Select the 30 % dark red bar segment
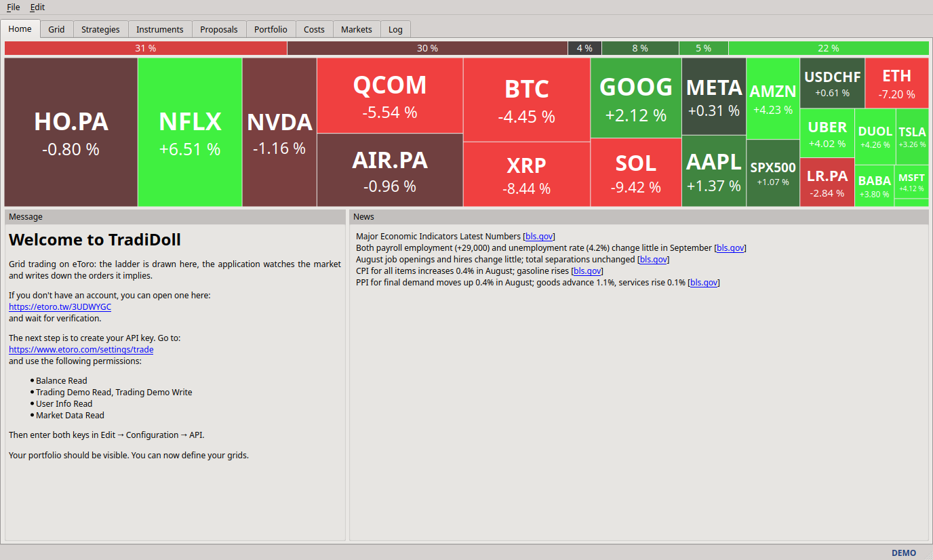 point(427,48)
